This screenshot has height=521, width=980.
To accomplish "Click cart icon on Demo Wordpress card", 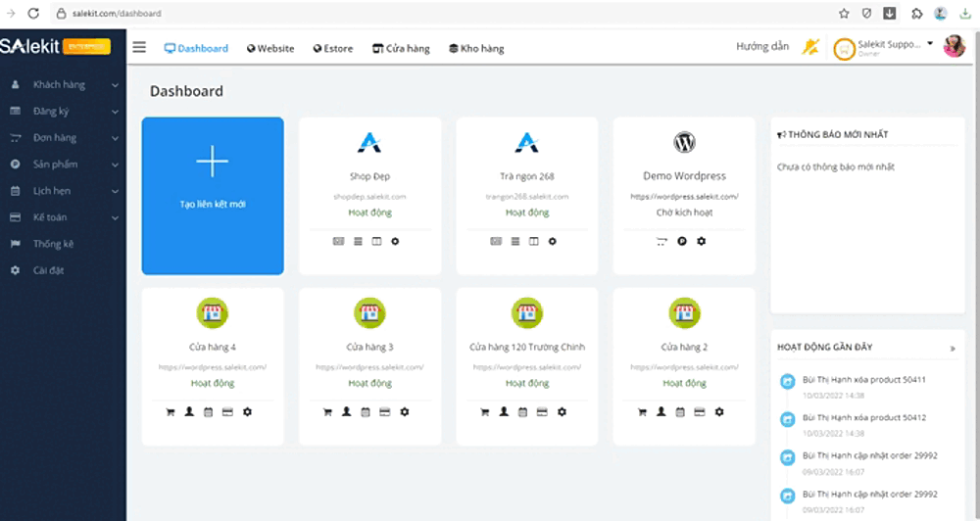I will coord(662,241).
